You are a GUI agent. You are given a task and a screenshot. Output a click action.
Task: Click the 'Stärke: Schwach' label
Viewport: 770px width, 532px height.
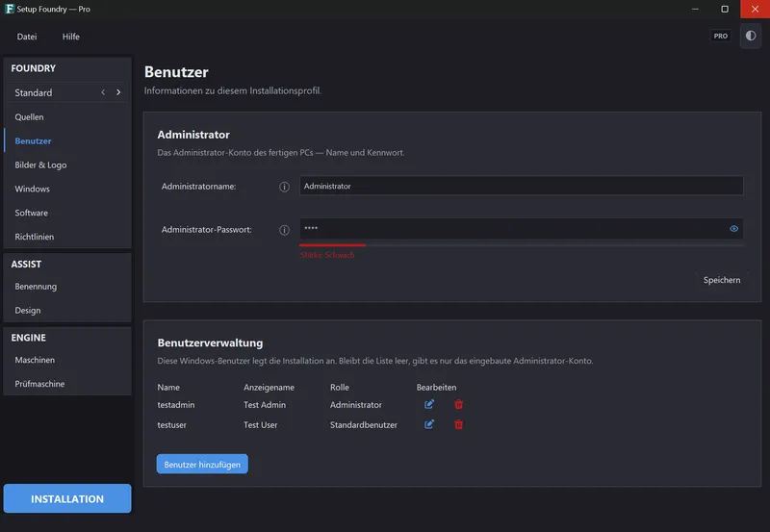click(x=327, y=255)
